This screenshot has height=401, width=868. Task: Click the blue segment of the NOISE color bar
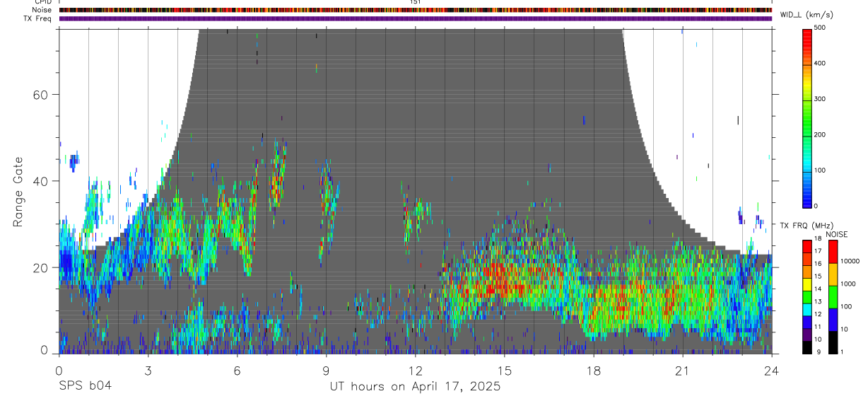click(833, 319)
